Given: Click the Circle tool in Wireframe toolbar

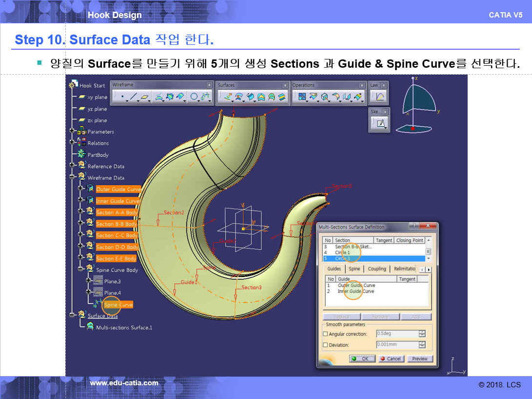Looking at the screenshot, I should [194, 97].
